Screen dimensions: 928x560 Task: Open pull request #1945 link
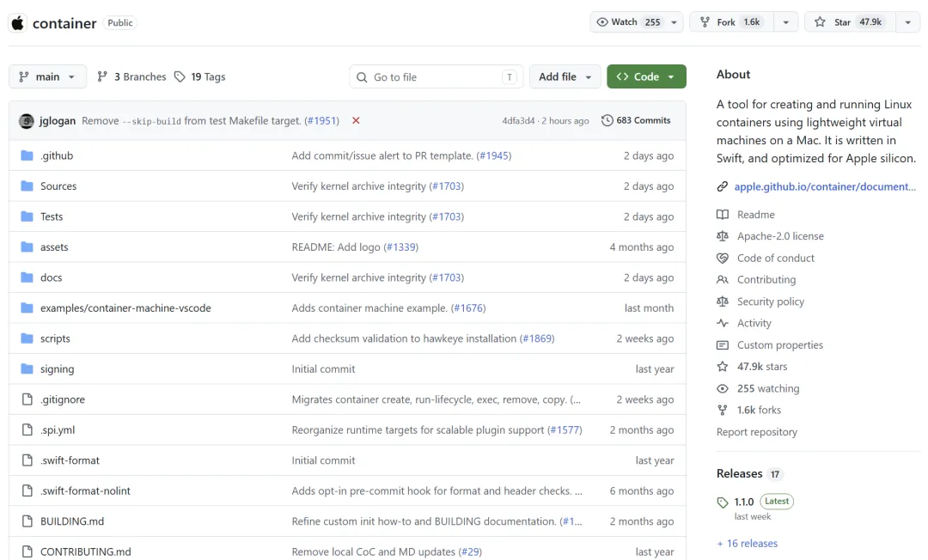pyautogui.click(x=493, y=155)
